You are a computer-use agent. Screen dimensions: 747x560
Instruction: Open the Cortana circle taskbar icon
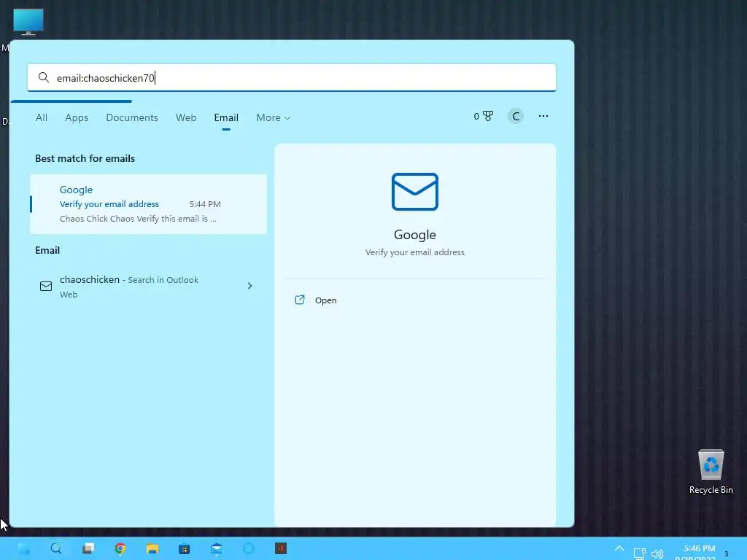[249, 548]
